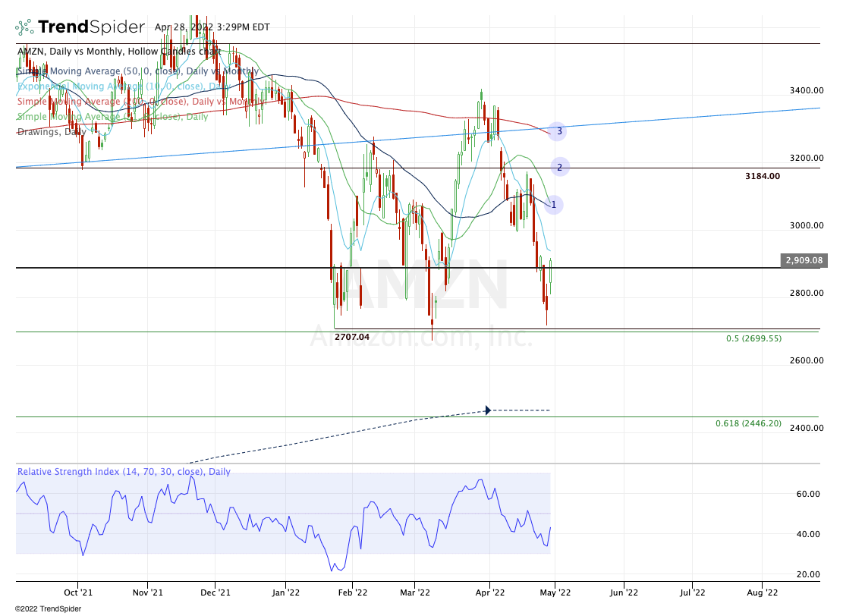Click the Jan '22 date axis label
843x616 pixels.
[x=285, y=592]
